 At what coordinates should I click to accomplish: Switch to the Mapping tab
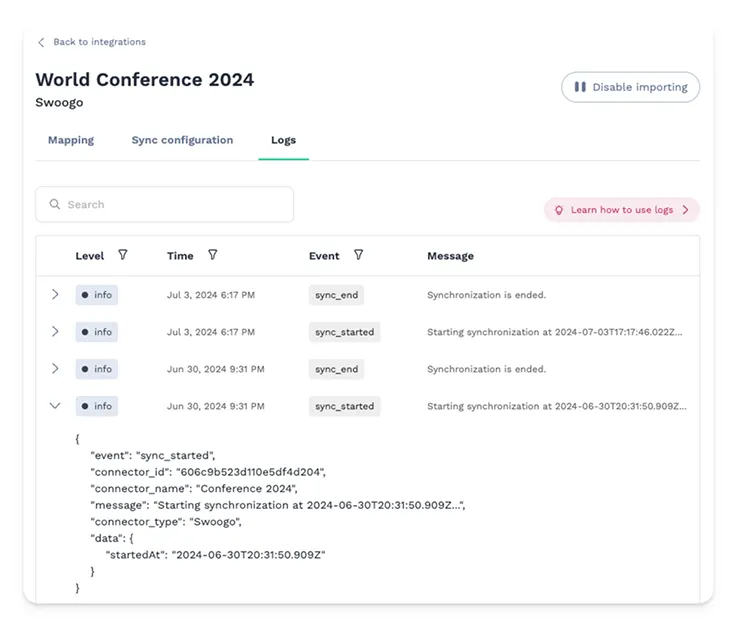(x=71, y=140)
